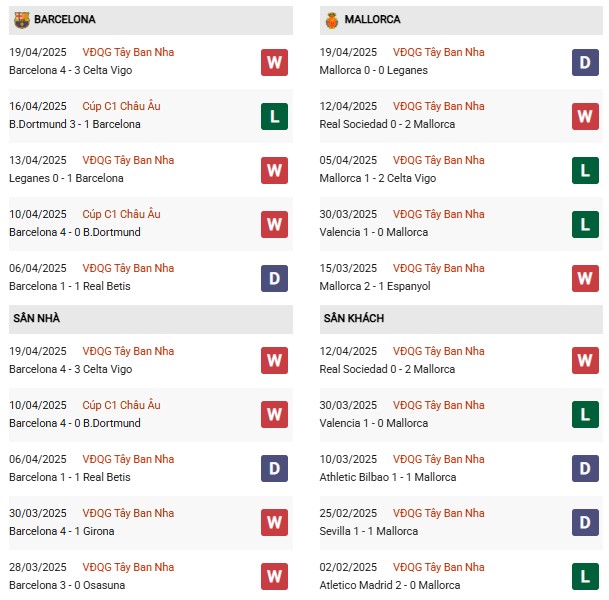Click the Barcelona club crest

click(x=20, y=19)
